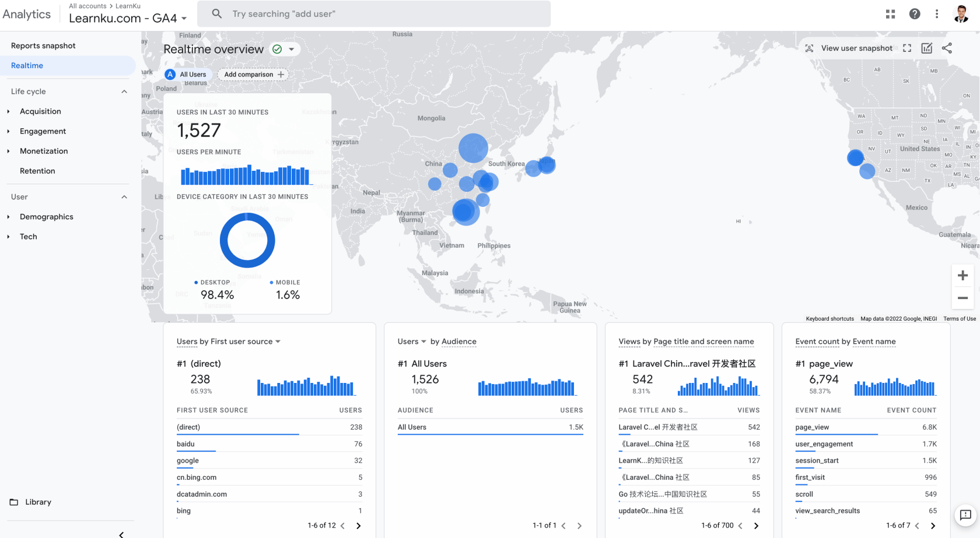Viewport: 980px width, 538px height.
Task: Click the #1 page_view heading
Action: tap(824, 364)
